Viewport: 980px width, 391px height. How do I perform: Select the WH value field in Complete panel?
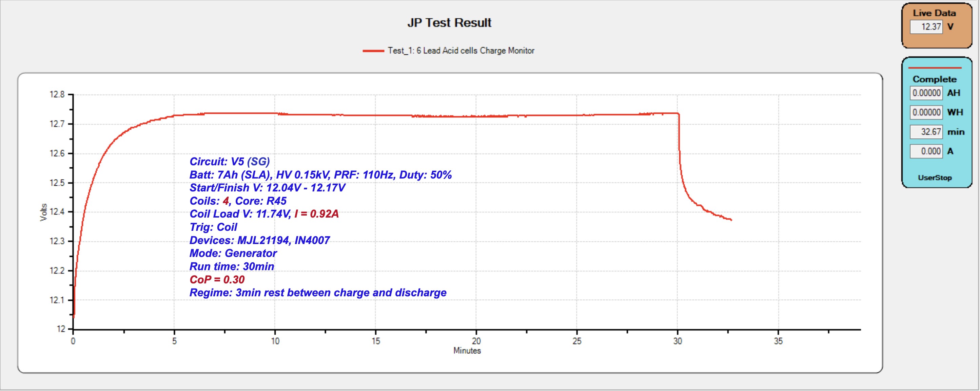(926, 112)
